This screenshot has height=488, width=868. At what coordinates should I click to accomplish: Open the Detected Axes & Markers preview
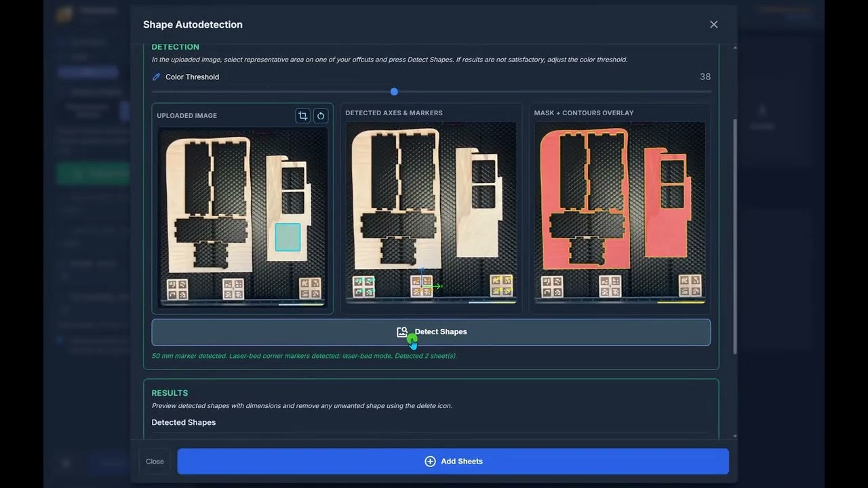(x=431, y=213)
